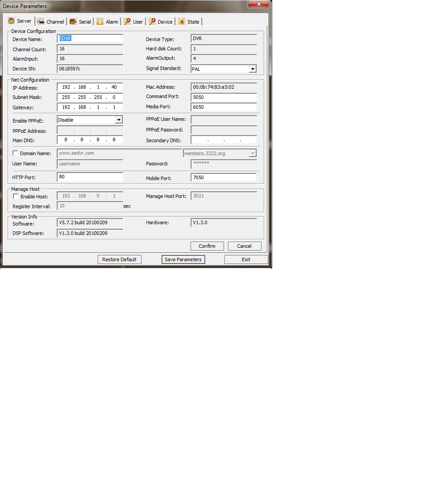
Task: Open the members.3322.org domain dropdown
Action: pos(253,153)
